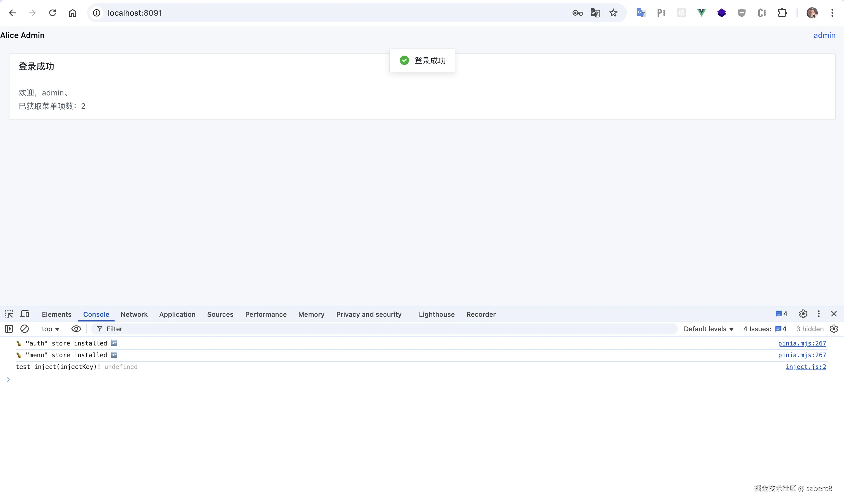Expand the top execution context dropdown
This screenshot has width=844, height=504.
coord(50,329)
